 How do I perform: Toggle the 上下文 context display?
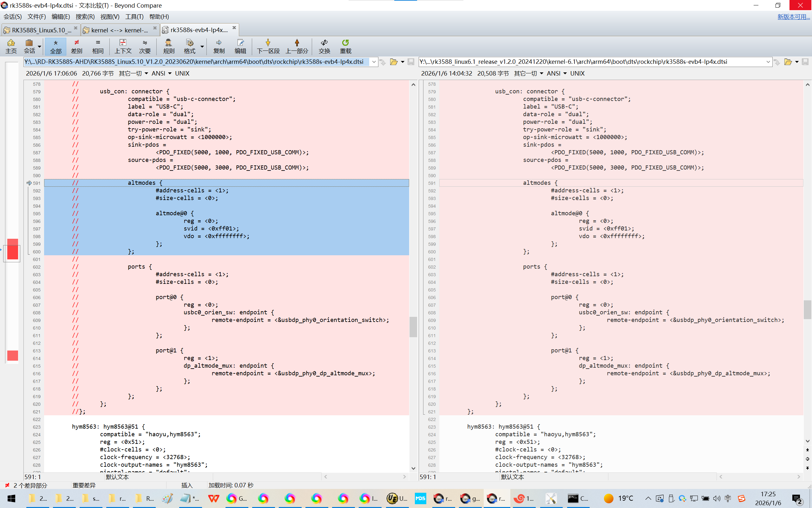[123, 46]
